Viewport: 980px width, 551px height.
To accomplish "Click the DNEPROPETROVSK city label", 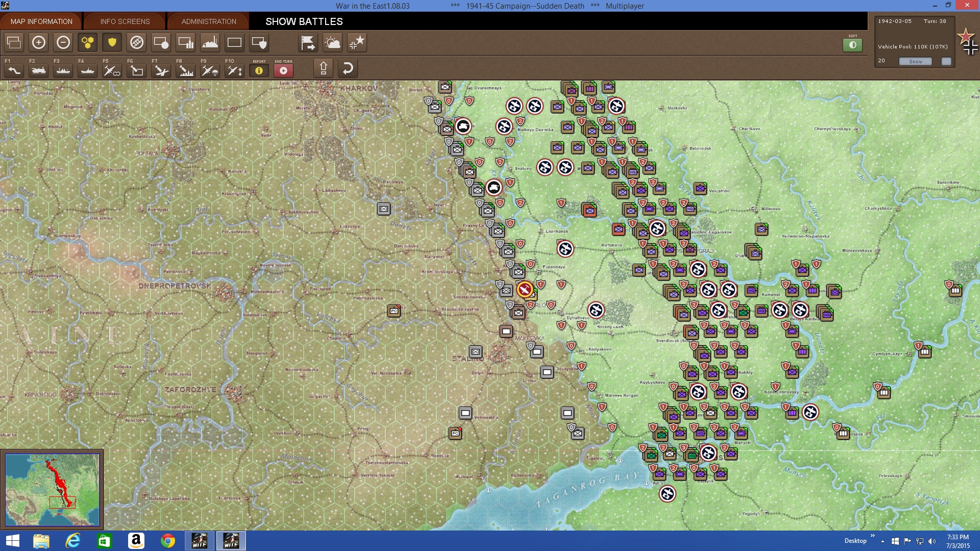I will pos(175,286).
